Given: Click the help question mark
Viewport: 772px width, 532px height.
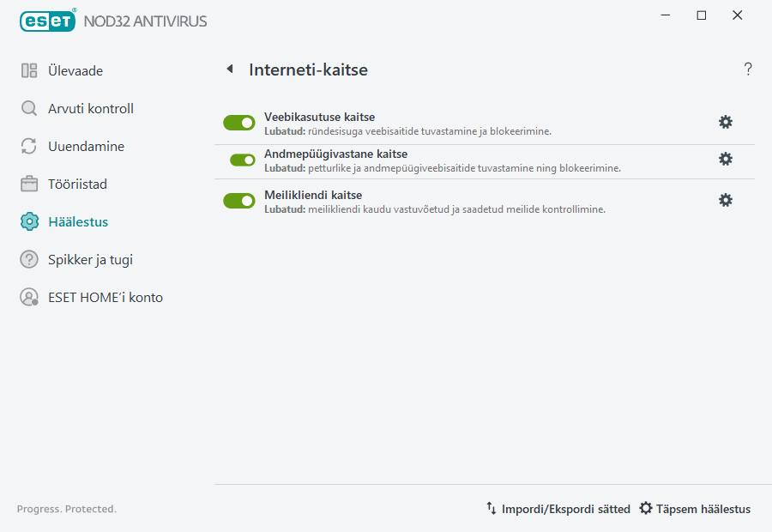Looking at the screenshot, I should click(747, 69).
